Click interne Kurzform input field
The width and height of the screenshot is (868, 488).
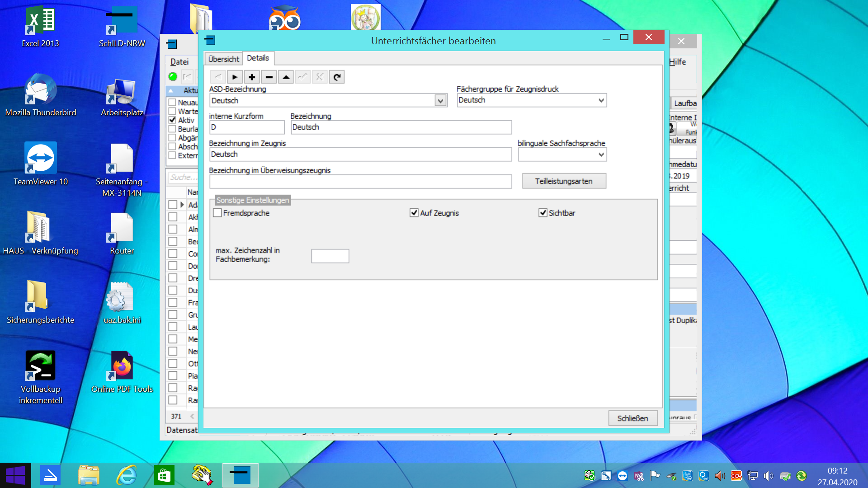(x=247, y=127)
